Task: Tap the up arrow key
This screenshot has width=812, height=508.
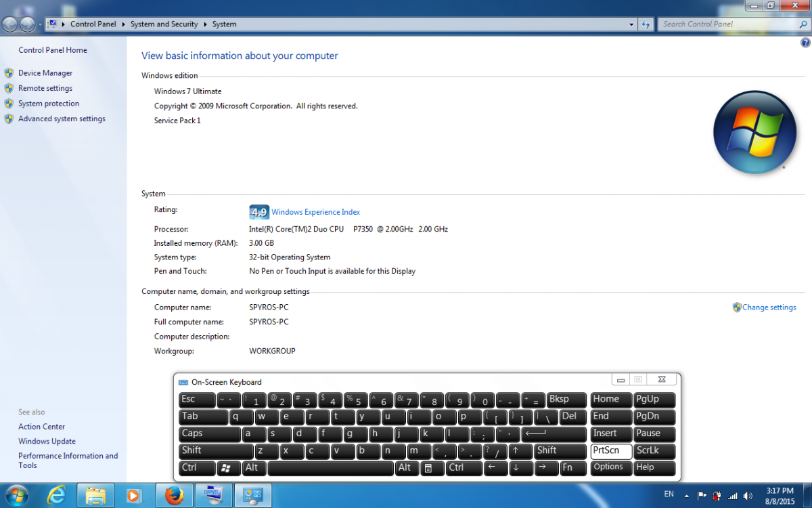Action: pyautogui.click(x=520, y=450)
